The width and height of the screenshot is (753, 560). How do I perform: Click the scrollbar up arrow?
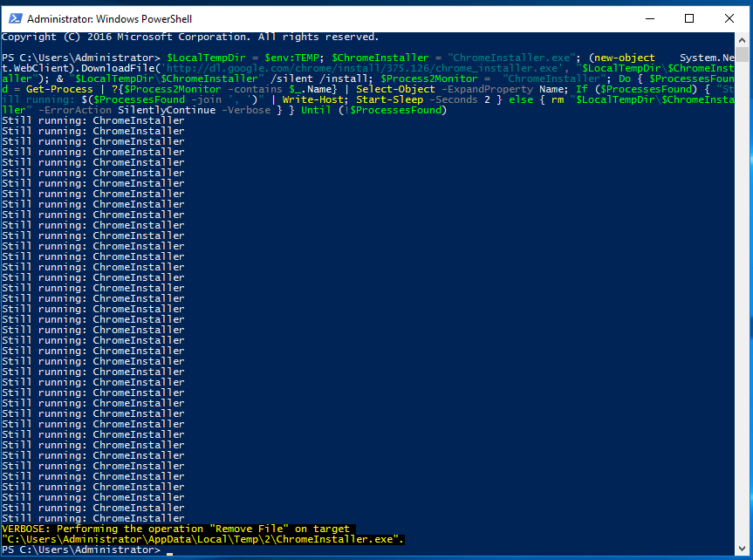click(x=743, y=40)
